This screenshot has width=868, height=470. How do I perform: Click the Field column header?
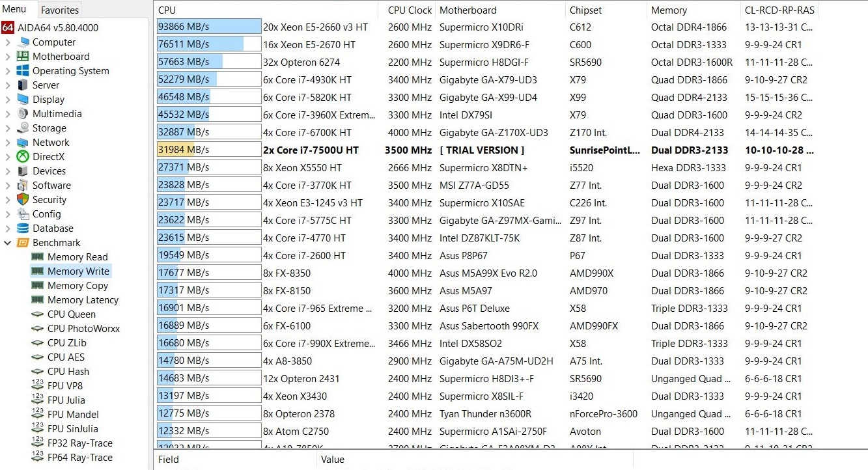pos(236,459)
